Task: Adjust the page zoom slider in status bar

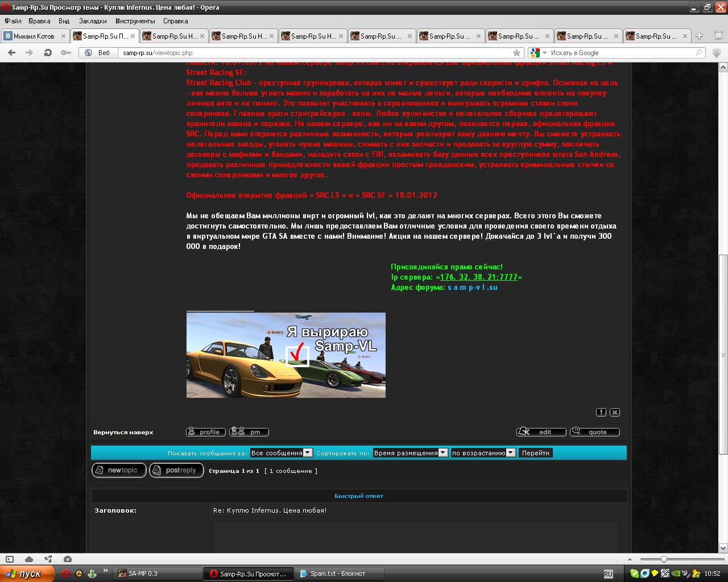Action: pyautogui.click(x=664, y=559)
